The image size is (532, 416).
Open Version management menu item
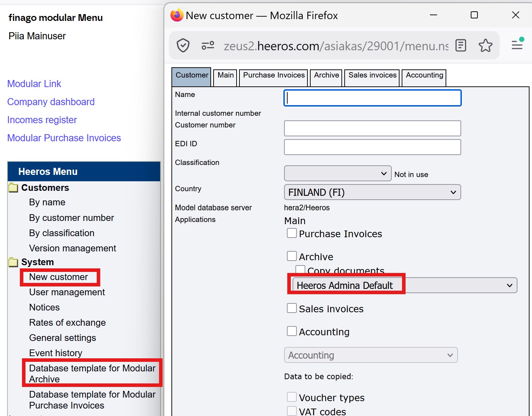point(73,248)
